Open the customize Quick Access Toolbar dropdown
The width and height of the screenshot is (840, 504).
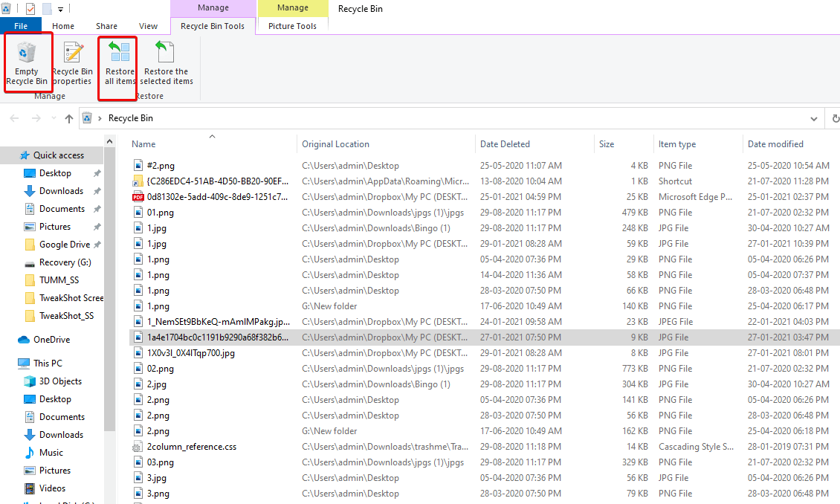coord(60,10)
